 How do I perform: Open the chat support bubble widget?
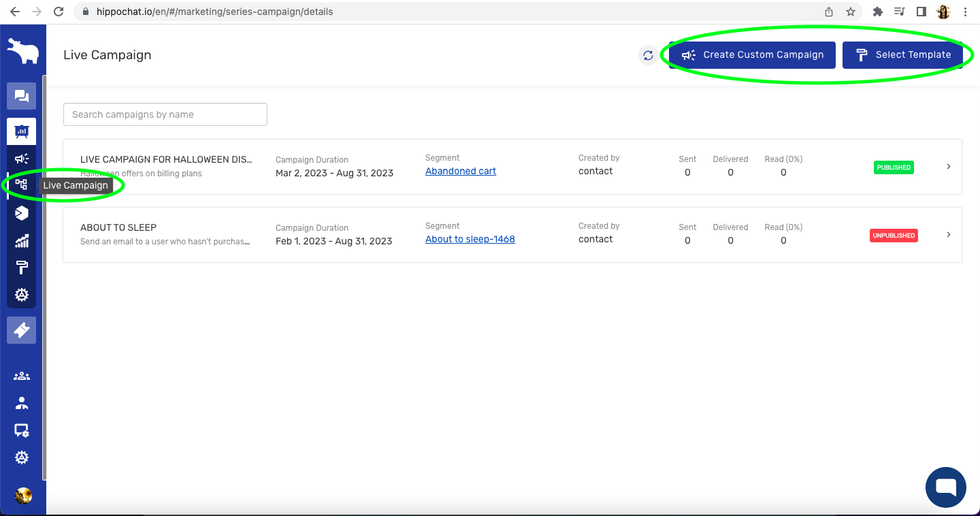click(x=945, y=487)
